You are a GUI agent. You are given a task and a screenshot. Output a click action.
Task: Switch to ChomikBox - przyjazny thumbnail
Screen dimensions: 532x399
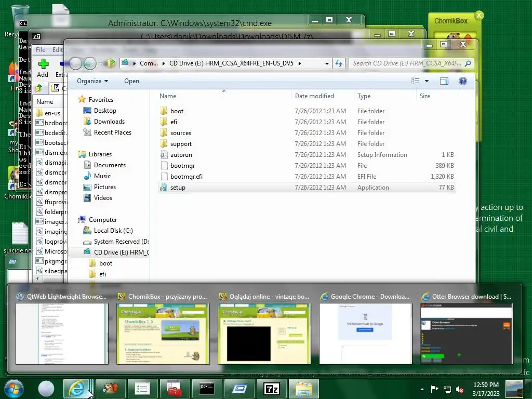pos(163,328)
